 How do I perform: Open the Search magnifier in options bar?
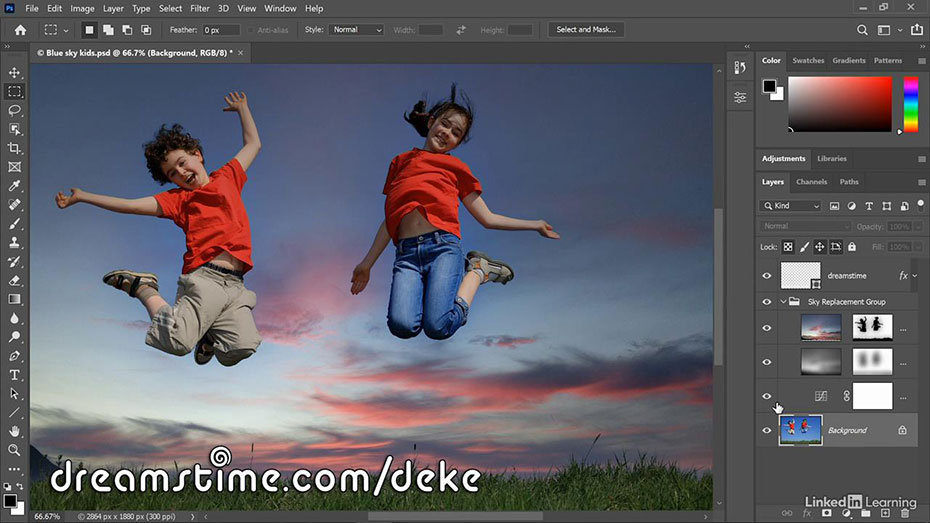point(862,30)
